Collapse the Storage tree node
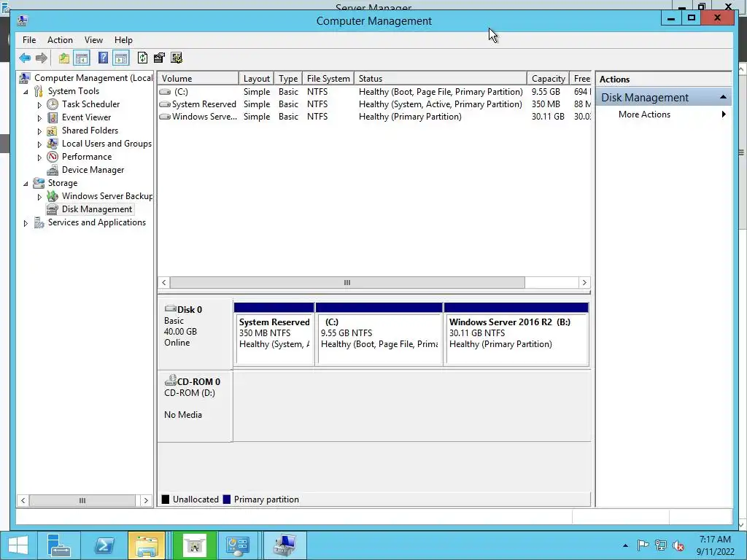This screenshot has height=560, width=747. point(26,183)
